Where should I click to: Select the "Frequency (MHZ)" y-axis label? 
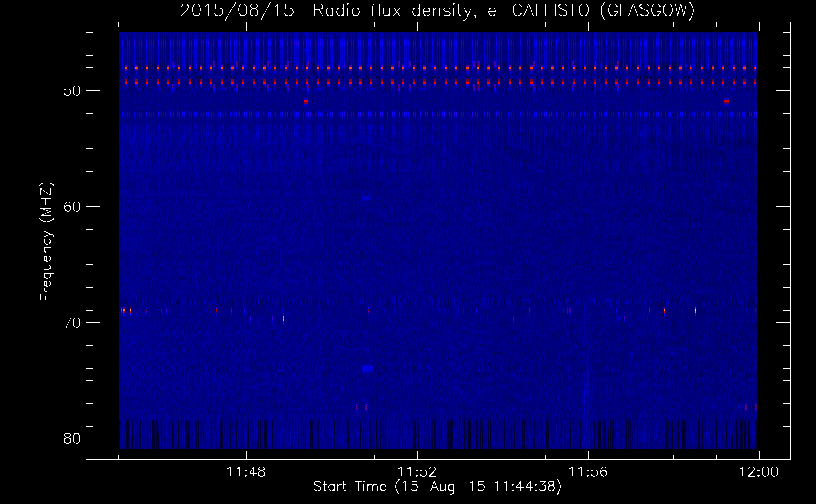tap(47, 242)
